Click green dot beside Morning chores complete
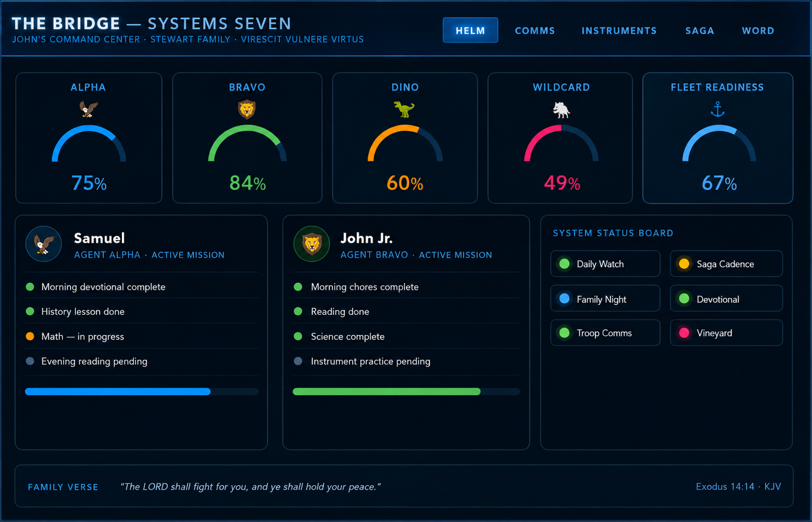The height and width of the screenshot is (522, 812). pos(298,287)
